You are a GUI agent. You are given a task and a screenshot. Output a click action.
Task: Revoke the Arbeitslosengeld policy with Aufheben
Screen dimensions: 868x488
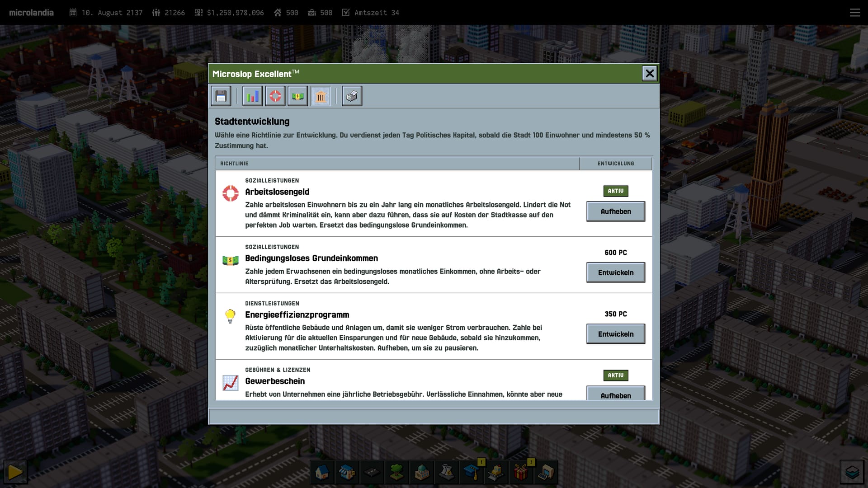tap(616, 211)
